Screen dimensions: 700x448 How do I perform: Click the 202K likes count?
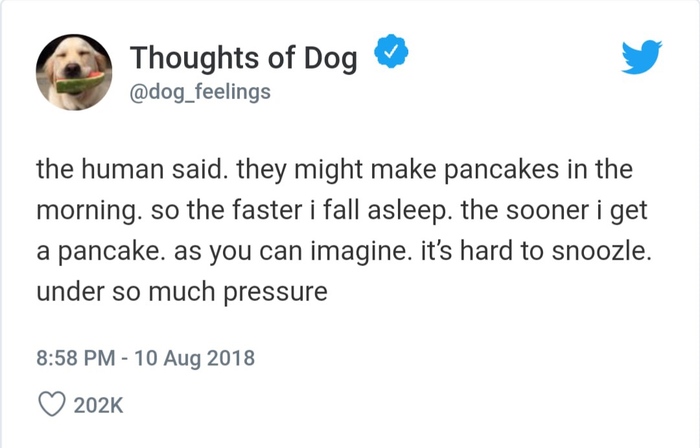pos(98,405)
